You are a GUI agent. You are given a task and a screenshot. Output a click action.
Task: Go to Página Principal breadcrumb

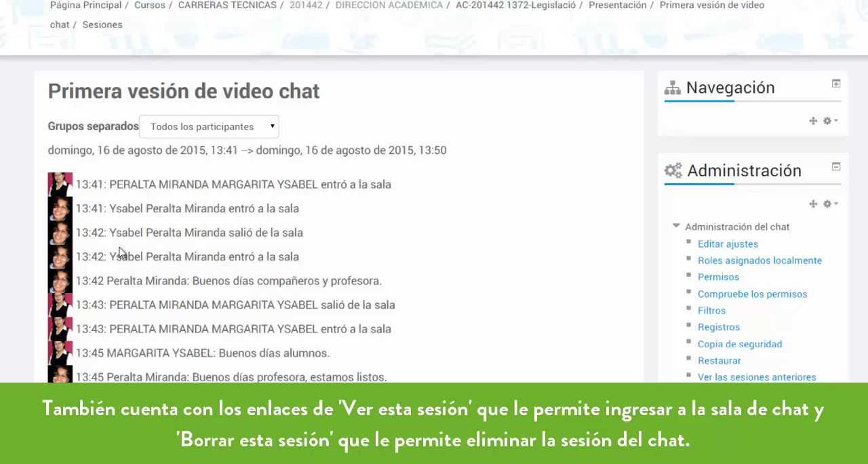point(85,5)
